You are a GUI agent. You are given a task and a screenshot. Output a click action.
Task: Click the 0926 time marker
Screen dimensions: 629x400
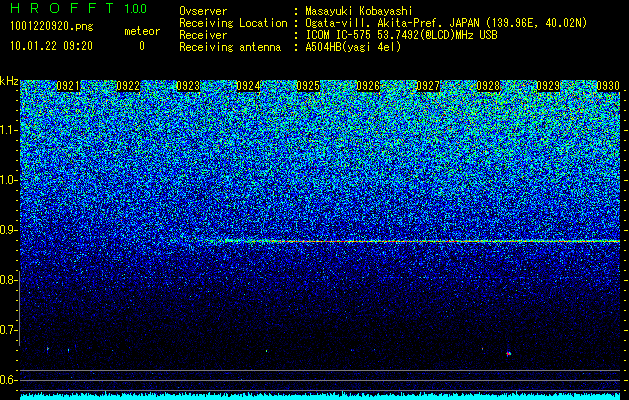click(x=368, y=86)
